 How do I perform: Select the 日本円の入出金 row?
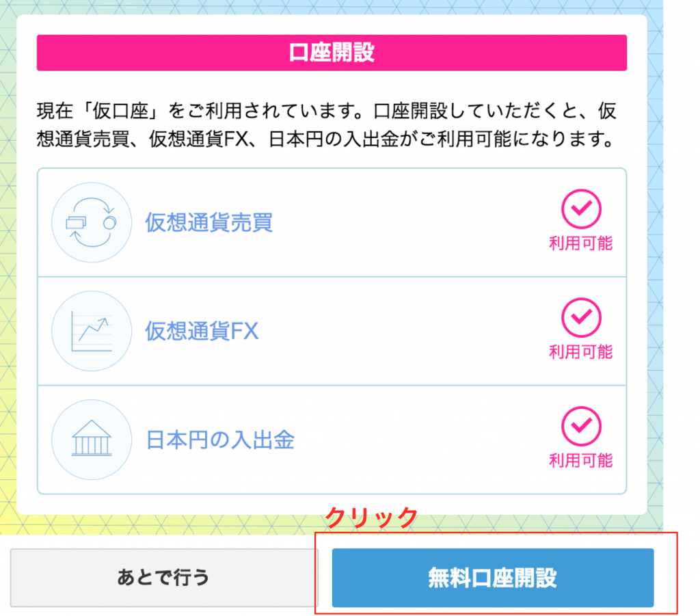pyautogui.click(x=332, y=440)
